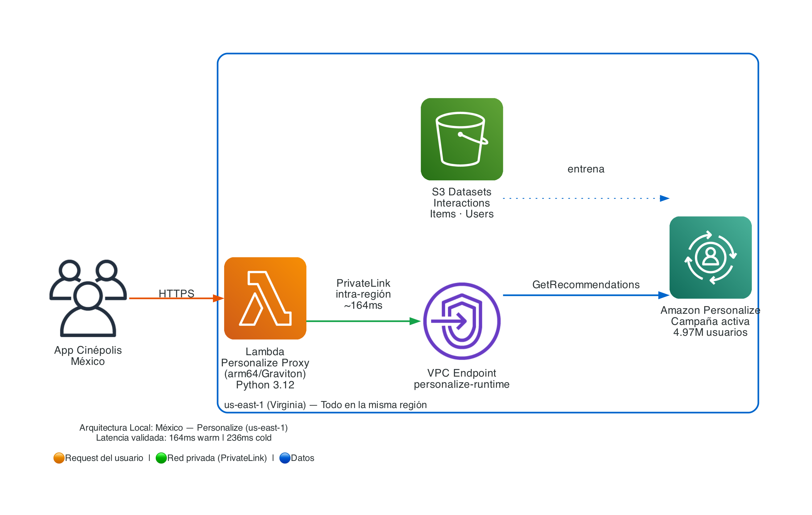
Task: Click the teal Amazon Personalize icon
Action: [x=710, y=257]
